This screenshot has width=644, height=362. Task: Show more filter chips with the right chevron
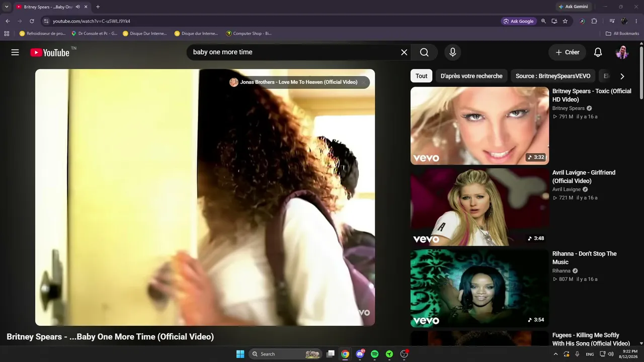click(x=622, y=76)
